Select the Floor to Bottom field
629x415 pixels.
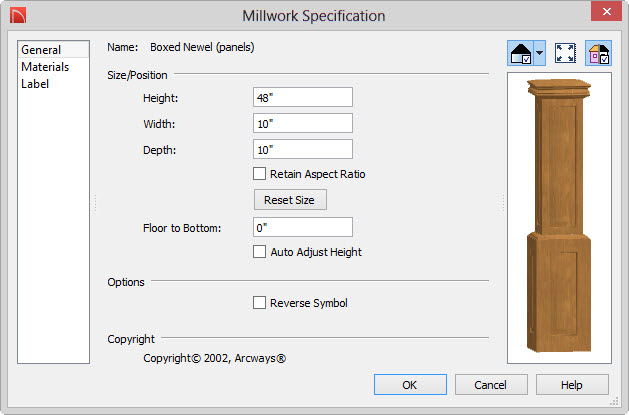coord(303,227)
